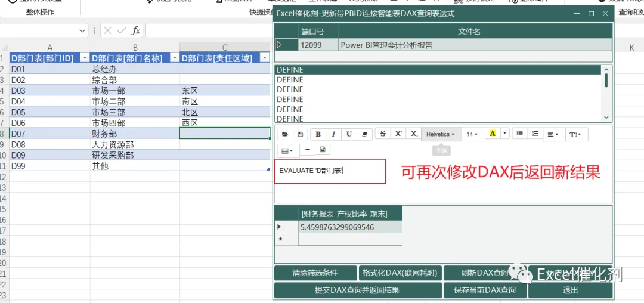Image resolution: width=644 pixels, height=303 pixels.
Task: Select port number cell 12099
Action: (x=318, y=45)
